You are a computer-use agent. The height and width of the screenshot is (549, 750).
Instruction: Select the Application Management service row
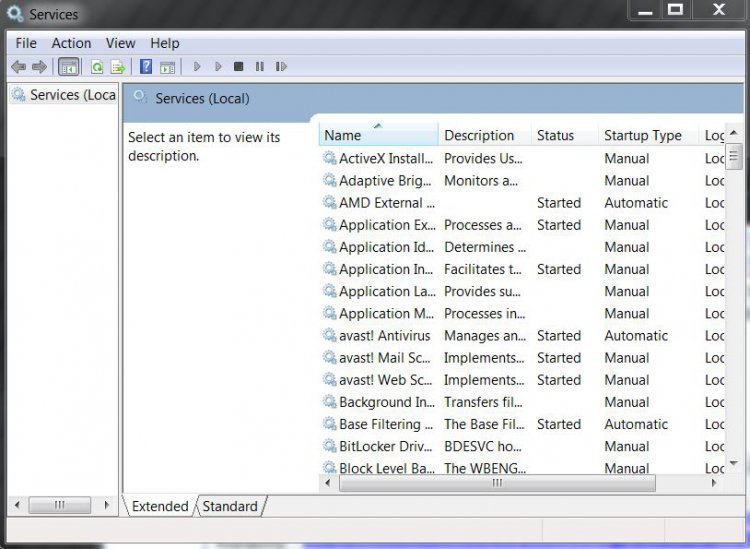point(522,313)
